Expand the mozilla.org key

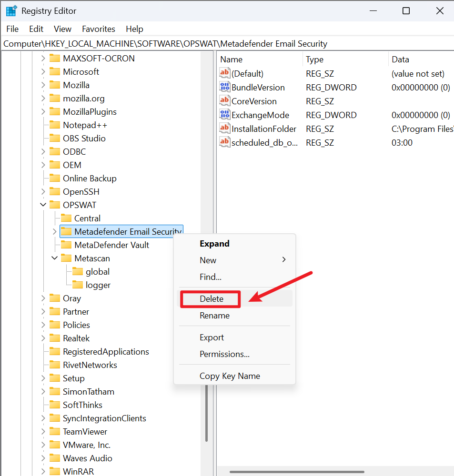pos(43,99)
